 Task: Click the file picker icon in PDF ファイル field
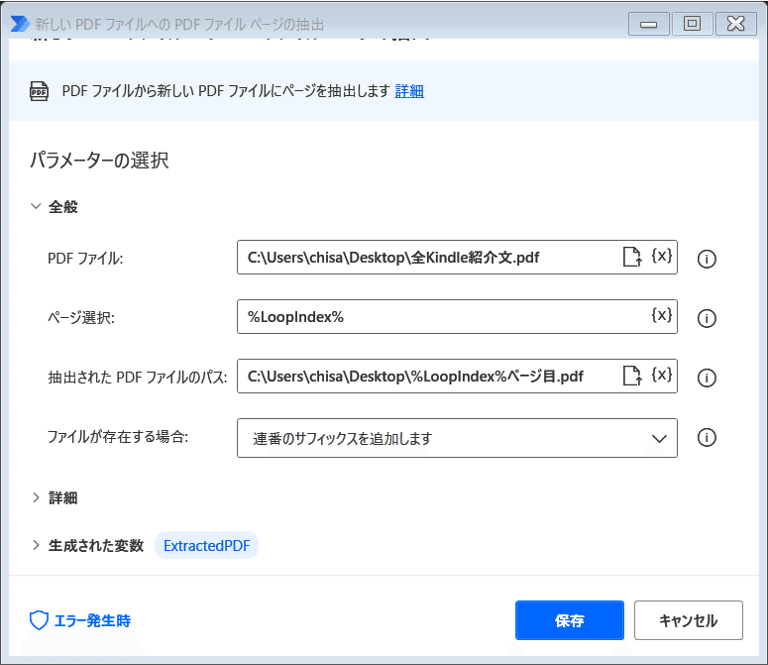[632, 257]
